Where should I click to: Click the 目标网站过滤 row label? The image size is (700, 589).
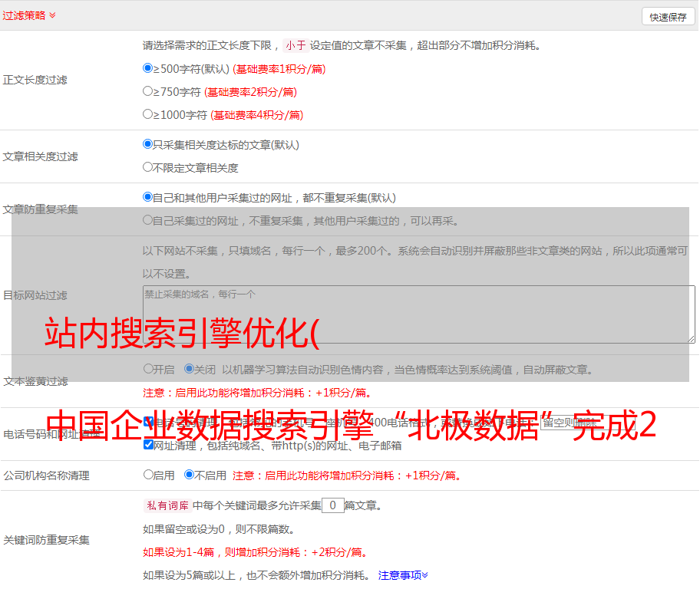(x=35, y=295)
